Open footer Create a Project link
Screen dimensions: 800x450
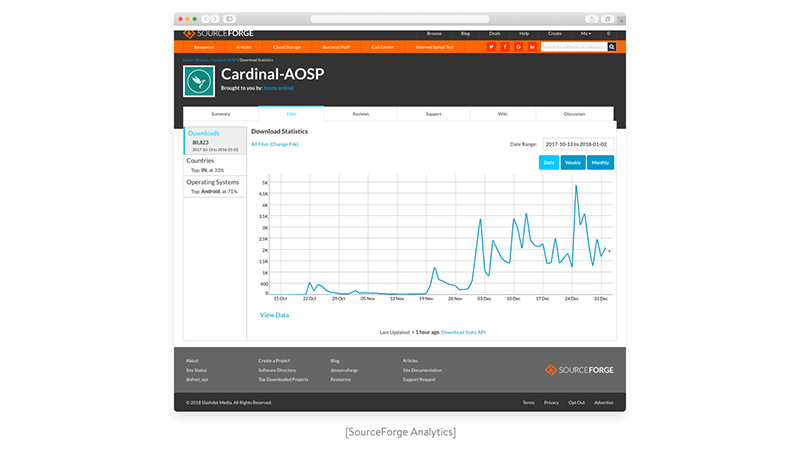(x=274, y=361)
